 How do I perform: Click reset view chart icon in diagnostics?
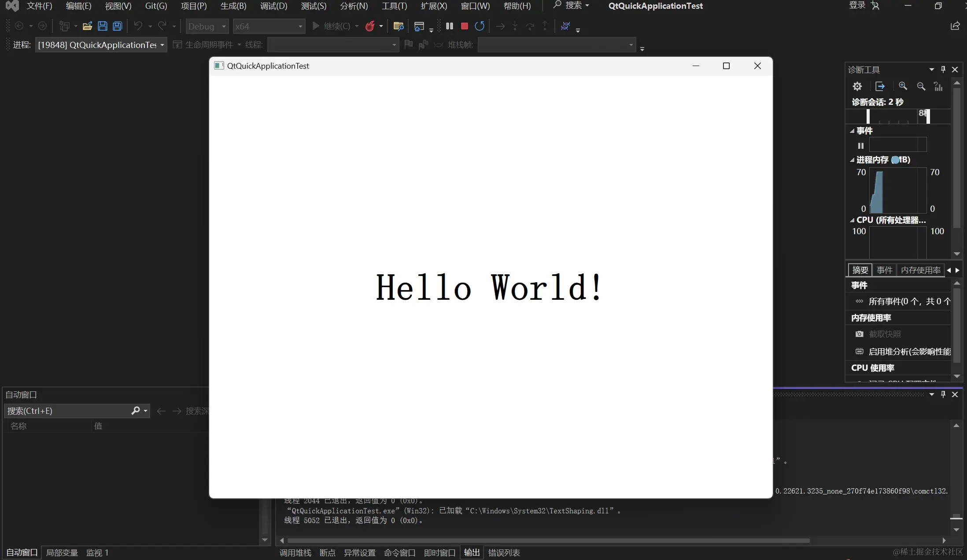938,86
